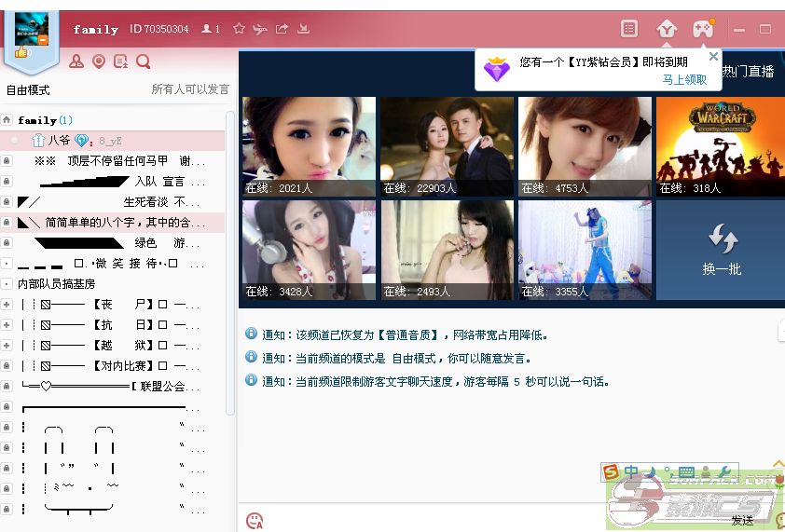Click the favorite star icon in header

pyautogui.click(x=239, y=29)
